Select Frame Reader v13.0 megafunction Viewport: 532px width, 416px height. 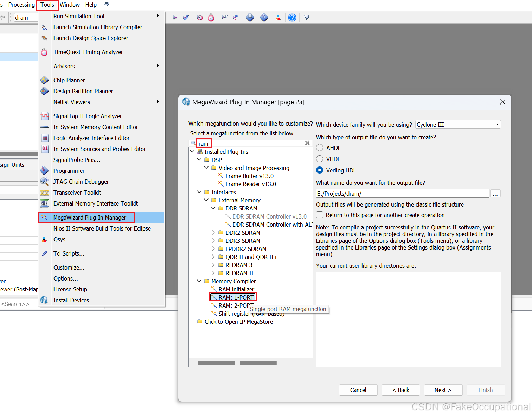(x=251, y=184)
